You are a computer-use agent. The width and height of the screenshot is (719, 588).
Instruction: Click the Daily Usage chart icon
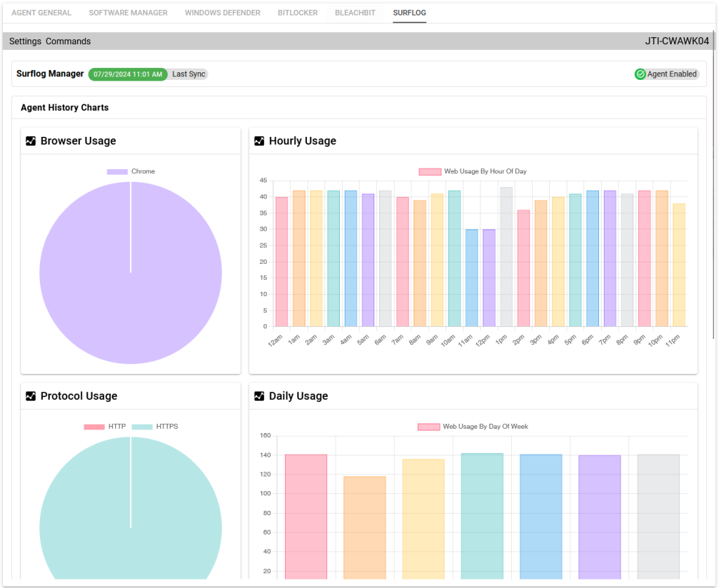coord(259,396)
